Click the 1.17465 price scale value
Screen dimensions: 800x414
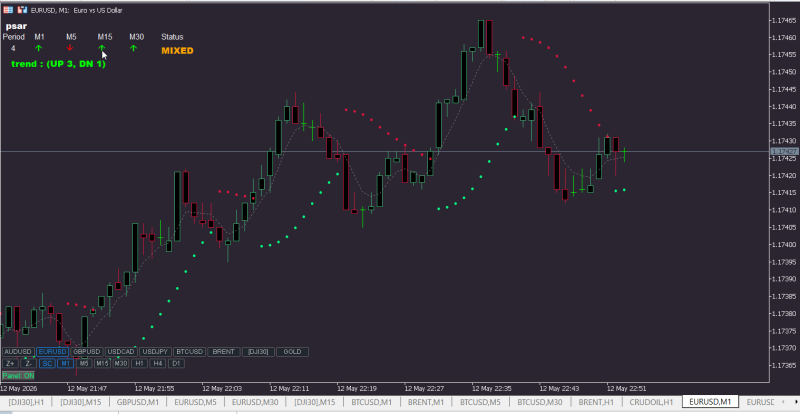tap(785, 20)
